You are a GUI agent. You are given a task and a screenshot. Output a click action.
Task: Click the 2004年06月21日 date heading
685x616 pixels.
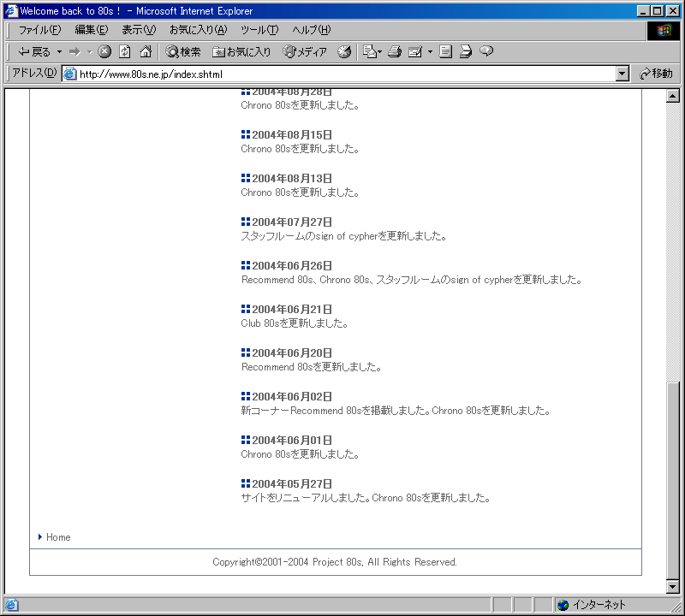click(292, 310)
